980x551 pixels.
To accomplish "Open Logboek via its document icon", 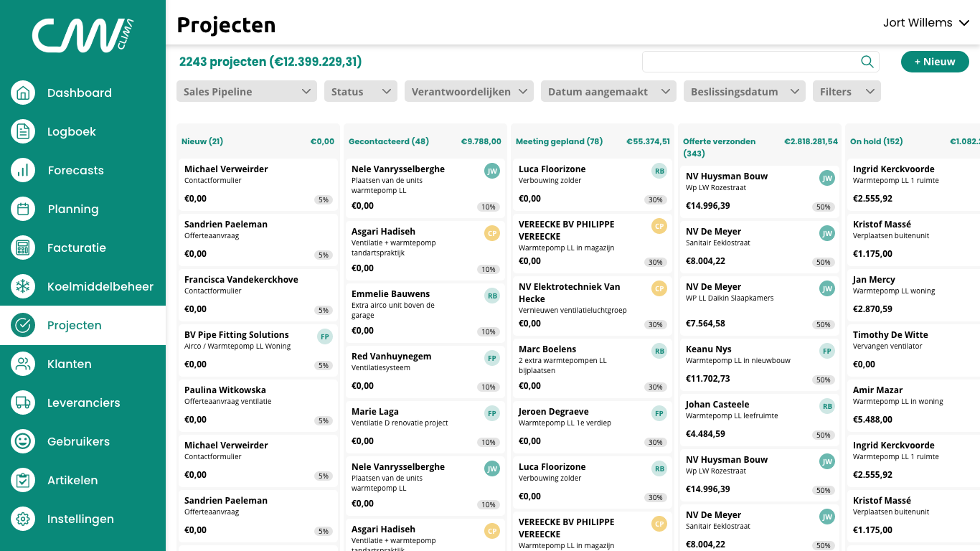I will [23, 131].
